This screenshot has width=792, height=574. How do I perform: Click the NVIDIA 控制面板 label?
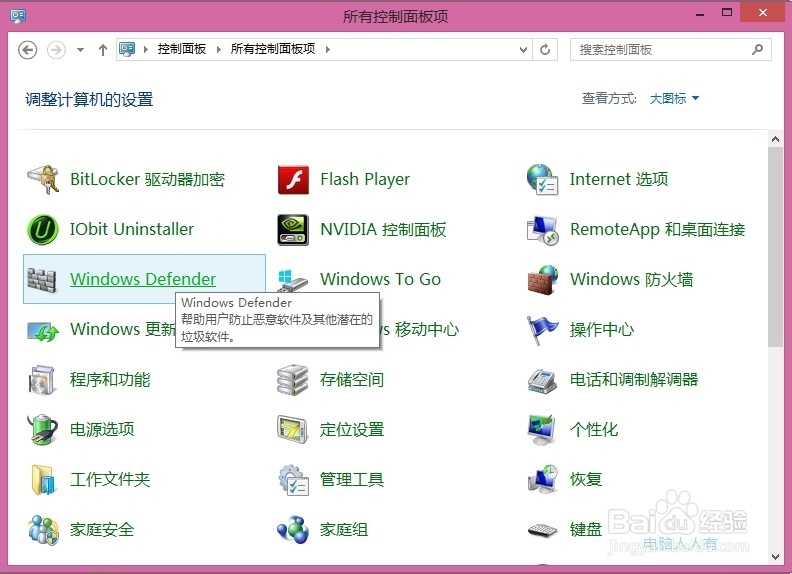[x=383, y=229]
